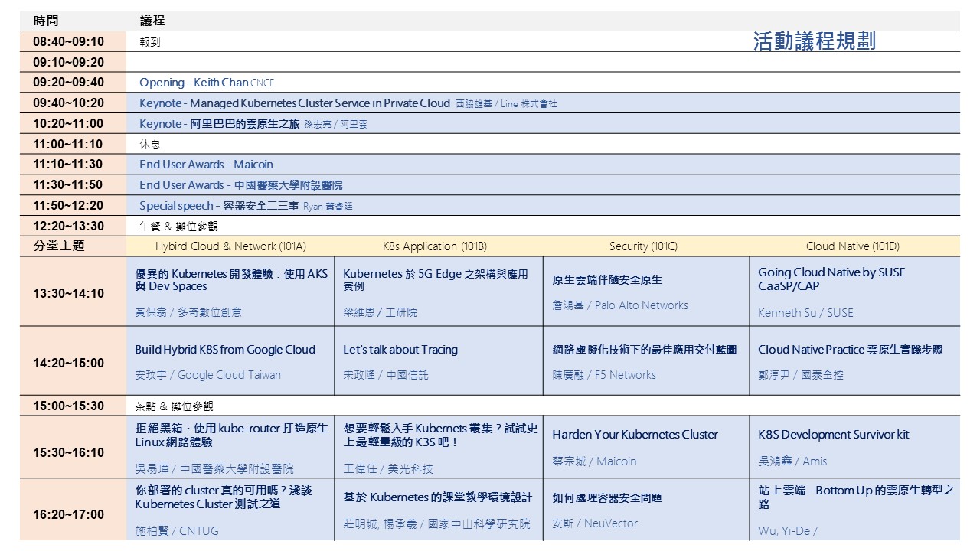
Task: Select Harden Your Kubernetes Cluster session
Action: [x=635, y=435]
